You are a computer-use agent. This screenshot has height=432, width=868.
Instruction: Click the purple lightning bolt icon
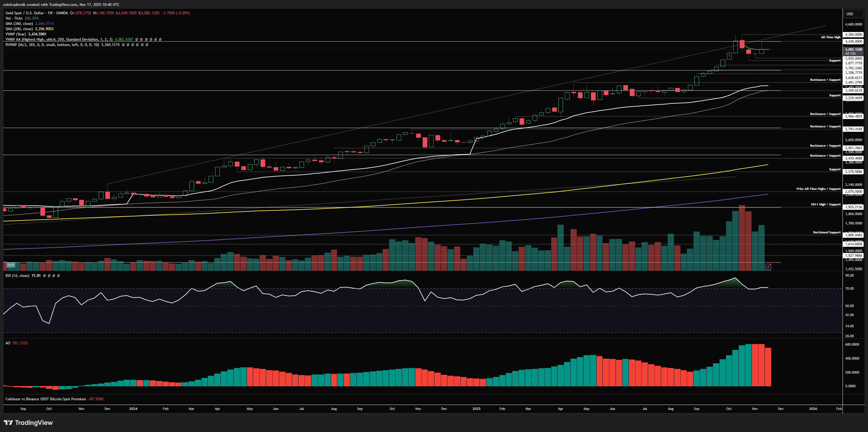click(x=768, y=267)
